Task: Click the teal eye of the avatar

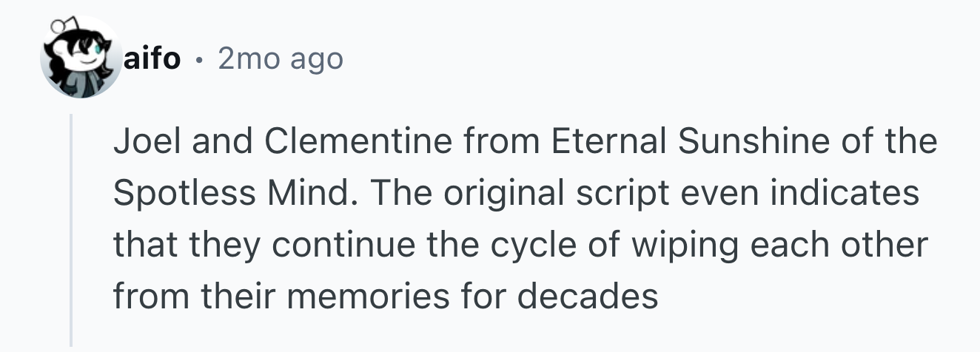Action: tap(97, 50)
